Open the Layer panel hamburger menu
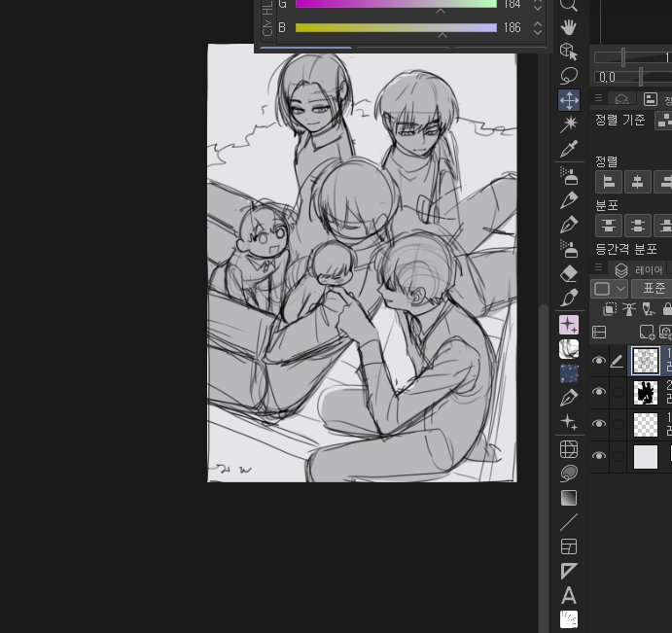Viewport: 672px width, 633px height. pos(599,267)
